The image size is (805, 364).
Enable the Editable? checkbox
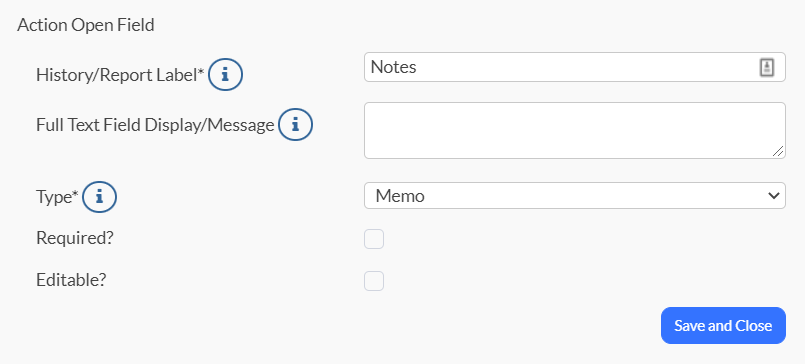374,281
